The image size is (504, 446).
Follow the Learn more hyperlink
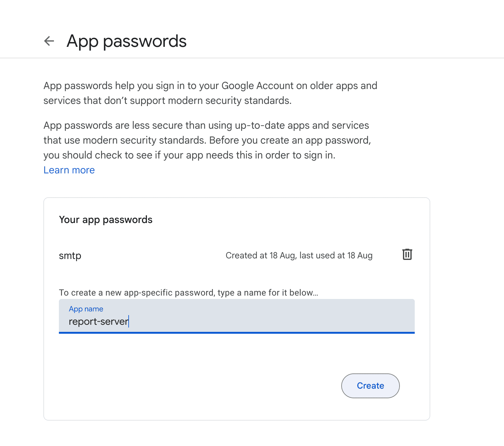coord(69,170)
